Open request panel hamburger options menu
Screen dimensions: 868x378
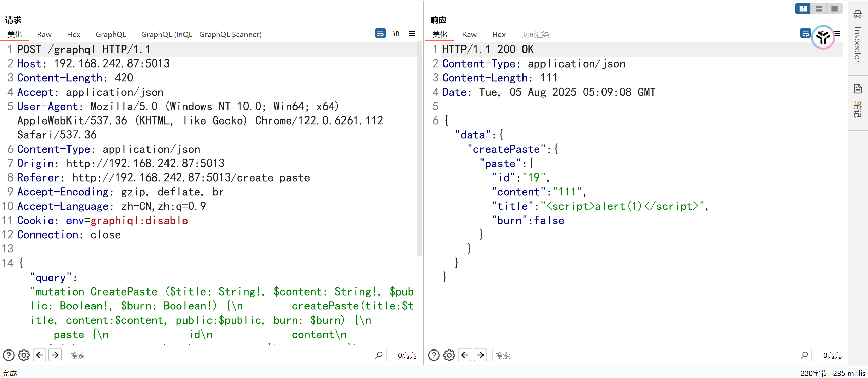pos(412,33)
